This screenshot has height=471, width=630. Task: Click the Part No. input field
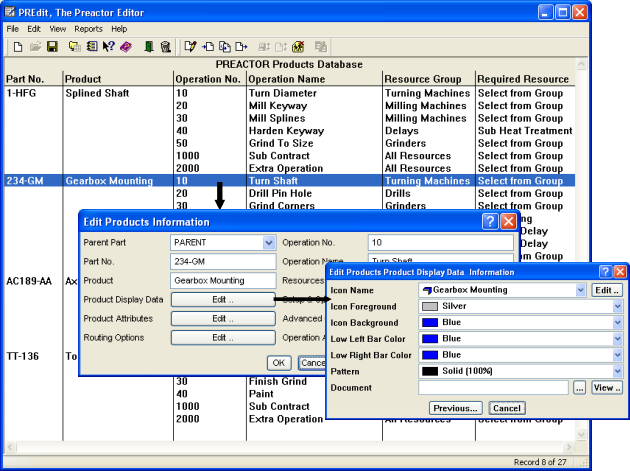coord(223,262)
